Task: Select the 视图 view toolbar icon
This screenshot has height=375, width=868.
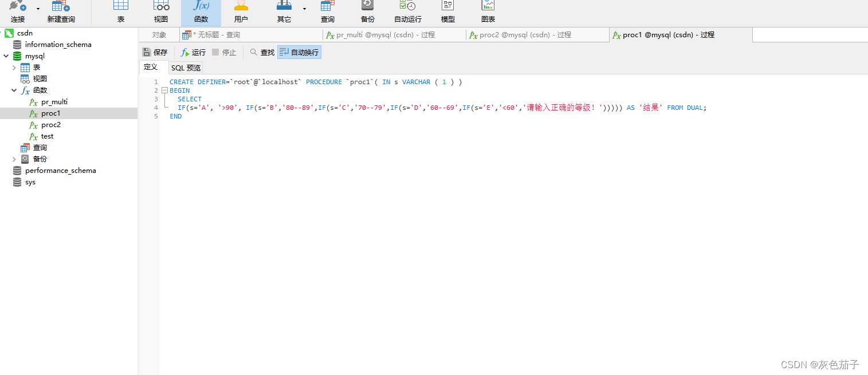Action: click(x=161, y=12)
